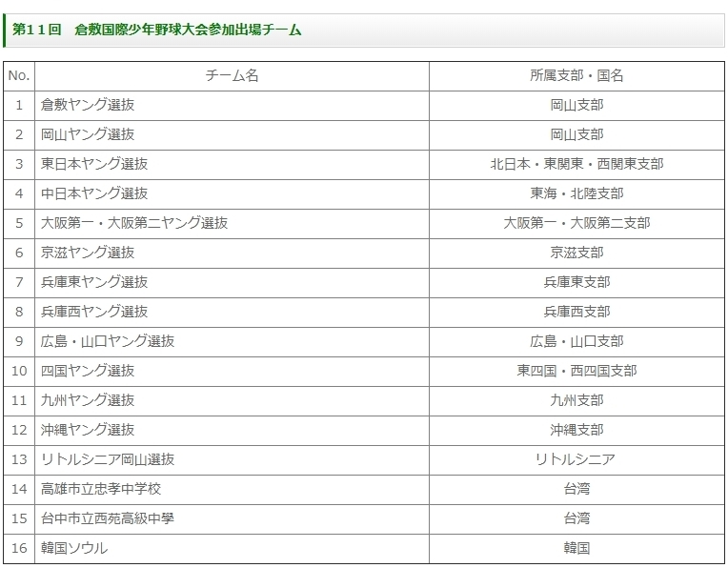
Task: Select team name 岡山ヤング選抜
Action: (88, 134)
